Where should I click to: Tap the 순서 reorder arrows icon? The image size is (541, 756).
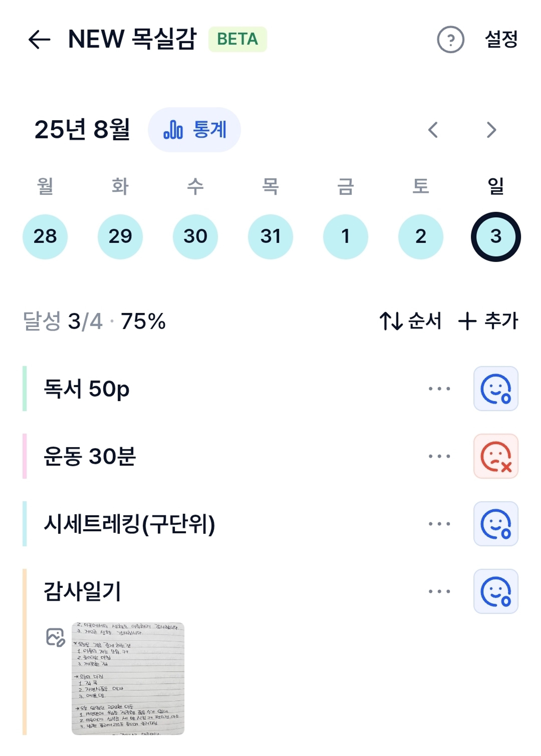391,321
